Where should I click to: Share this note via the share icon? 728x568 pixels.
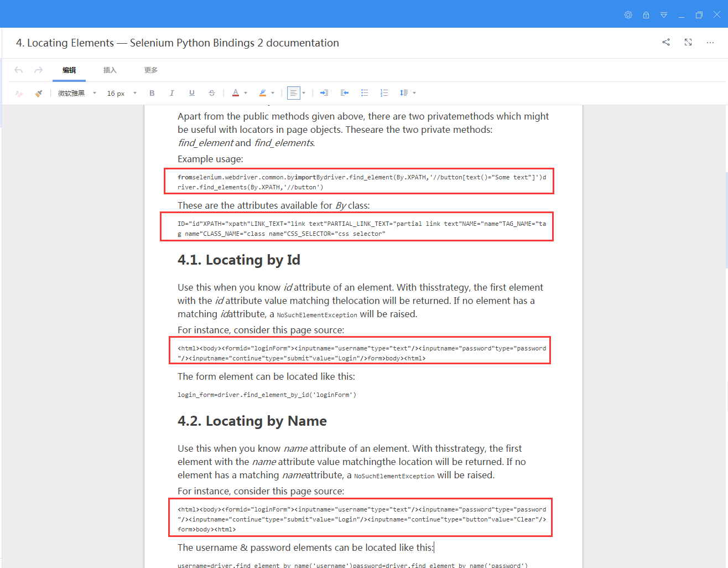click(666, 42)
